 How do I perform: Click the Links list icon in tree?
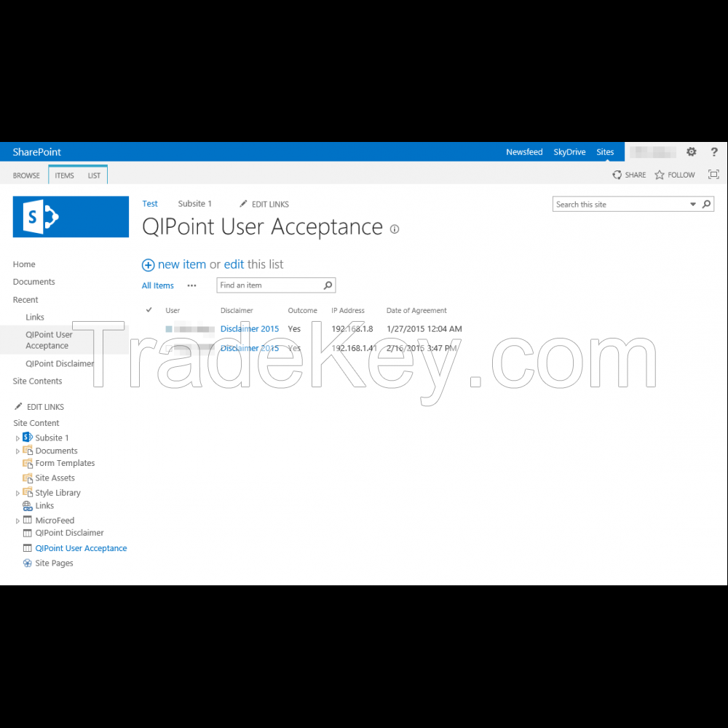[28, 506]
